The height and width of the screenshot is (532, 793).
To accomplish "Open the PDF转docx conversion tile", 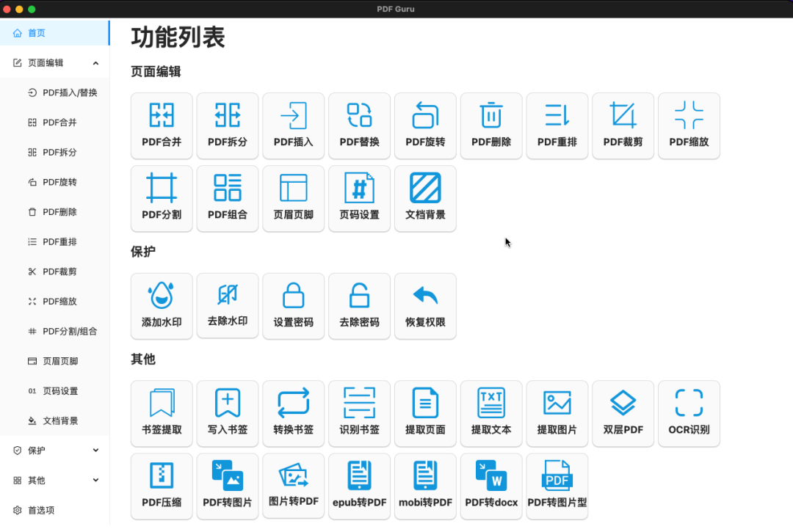I will click(x=491, y=487).
